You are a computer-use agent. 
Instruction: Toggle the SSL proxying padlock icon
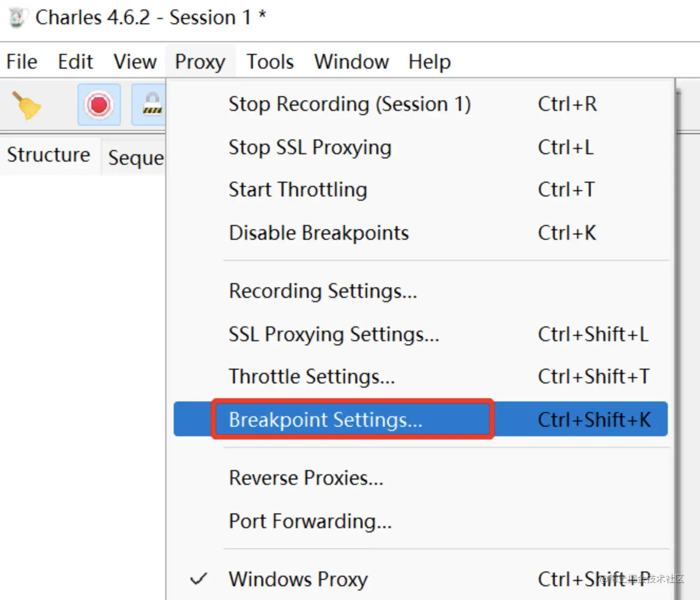[x=152, y=105]
